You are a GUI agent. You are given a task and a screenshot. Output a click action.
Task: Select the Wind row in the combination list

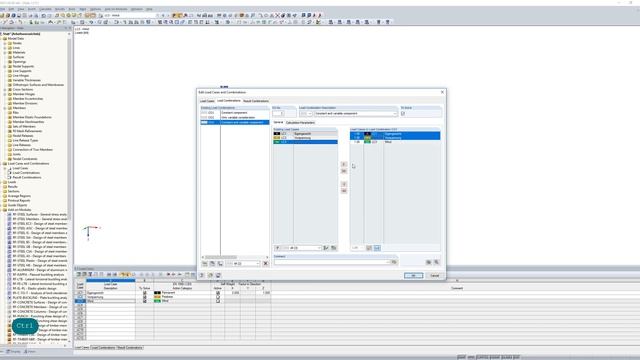click(x=395, y=142)
